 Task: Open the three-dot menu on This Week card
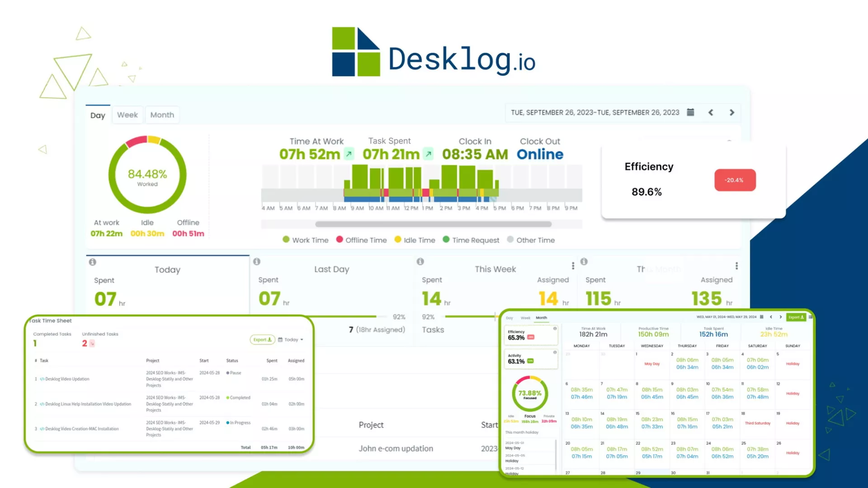[x=573, y=266]
